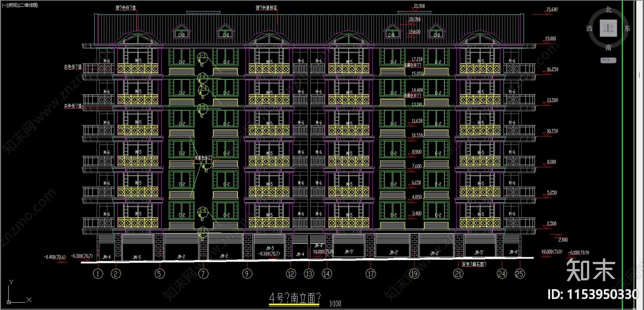Click 北 on the ViewCube compass
The height and width of the screenshot is (310, 644).
tap(608, 10)
